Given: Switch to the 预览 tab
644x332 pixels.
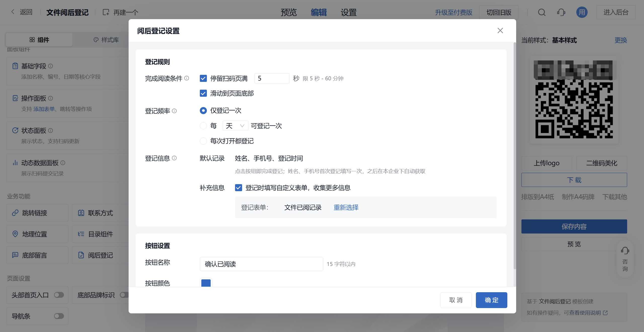Looking at the screenshot, I should 289,12.
